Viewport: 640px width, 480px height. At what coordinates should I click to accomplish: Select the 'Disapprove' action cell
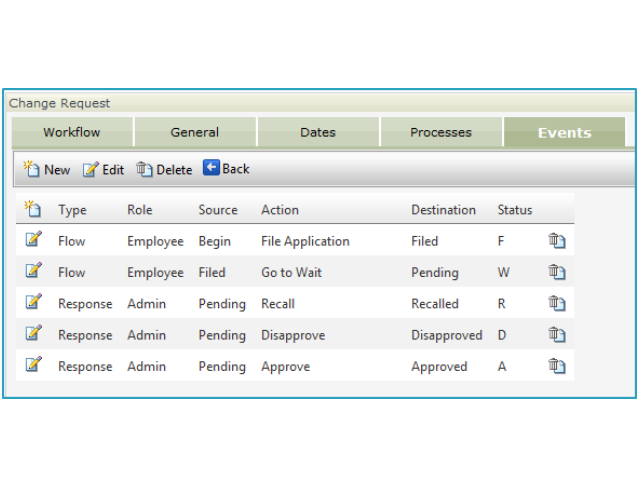tap(293, 335)
